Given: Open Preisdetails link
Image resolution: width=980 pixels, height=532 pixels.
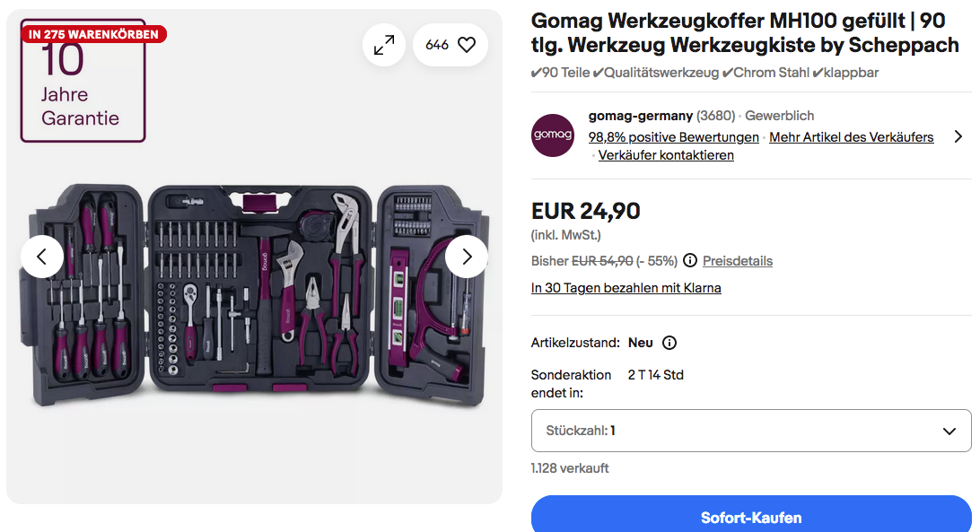Looking at the screenshot, I should (738, 261).
